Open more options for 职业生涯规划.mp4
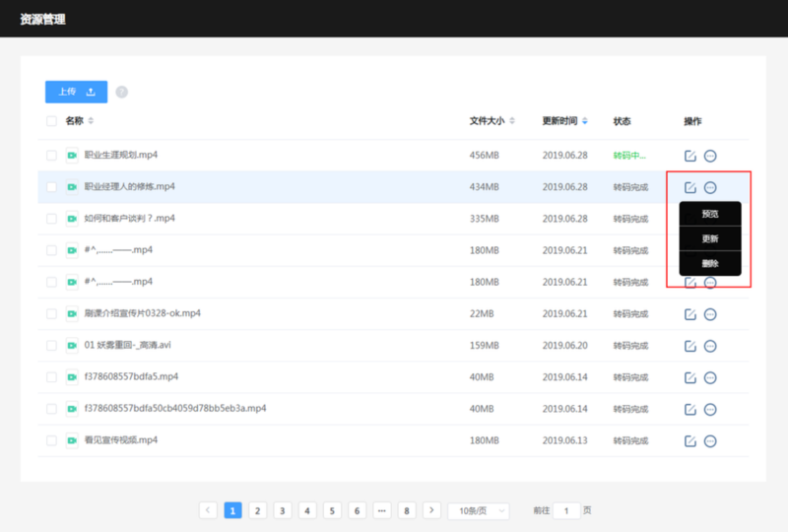 pos(710,156)
